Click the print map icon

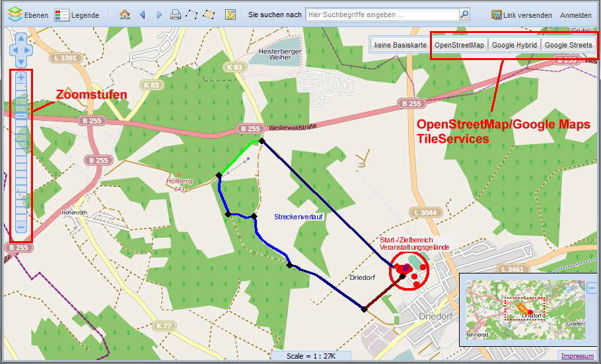pos(176,15)
